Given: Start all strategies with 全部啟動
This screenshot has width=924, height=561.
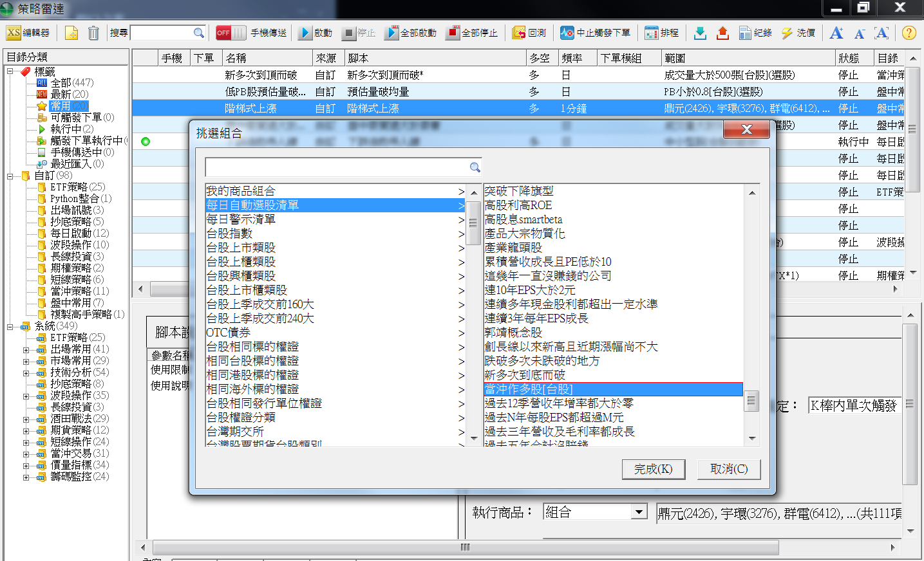Looking at the screenshot, I should (x=411, y=33).
